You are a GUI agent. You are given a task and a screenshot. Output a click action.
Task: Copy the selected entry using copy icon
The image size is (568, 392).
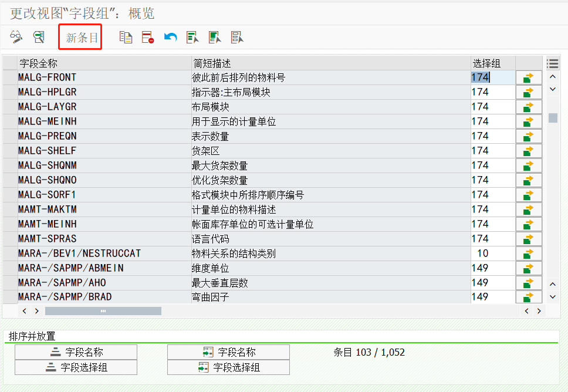(126, 36)
